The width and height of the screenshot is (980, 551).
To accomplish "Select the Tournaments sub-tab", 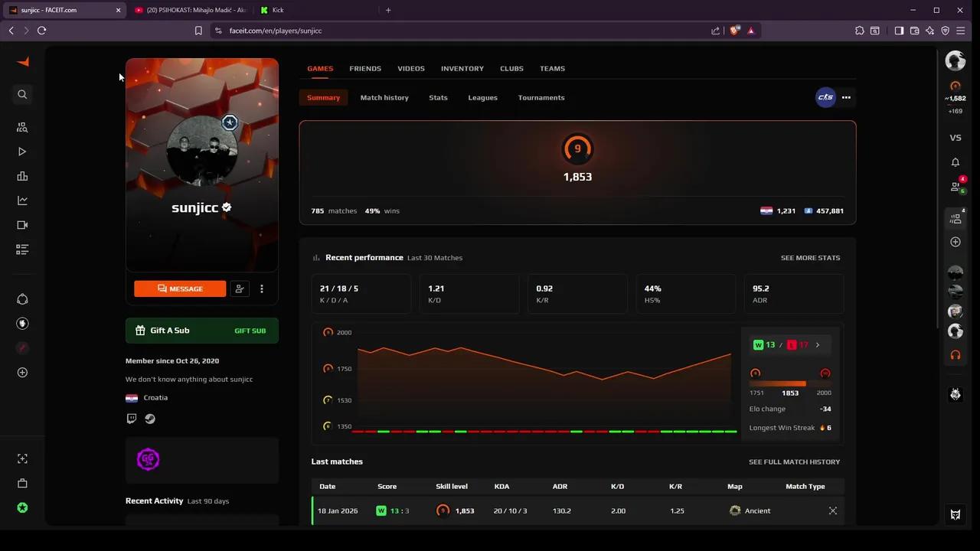I will click(x=541, y=97).
